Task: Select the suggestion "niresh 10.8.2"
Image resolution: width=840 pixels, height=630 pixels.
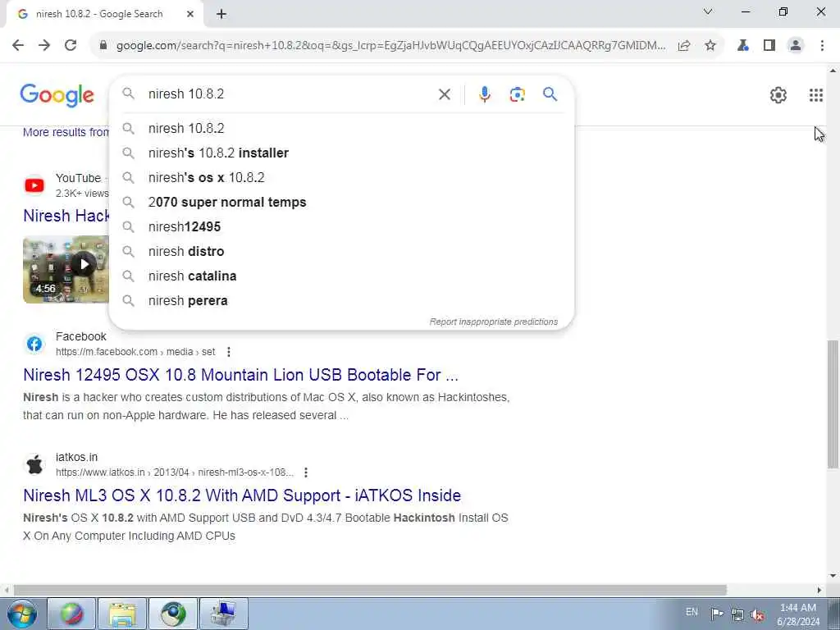Action: tap(341, 129)
